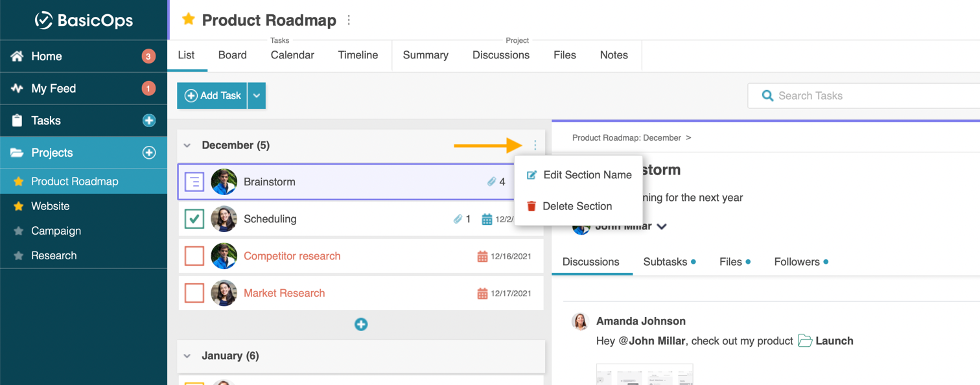The image size is (980, 385).
Task: Switch to the Board tab
Action: (232, 55)
